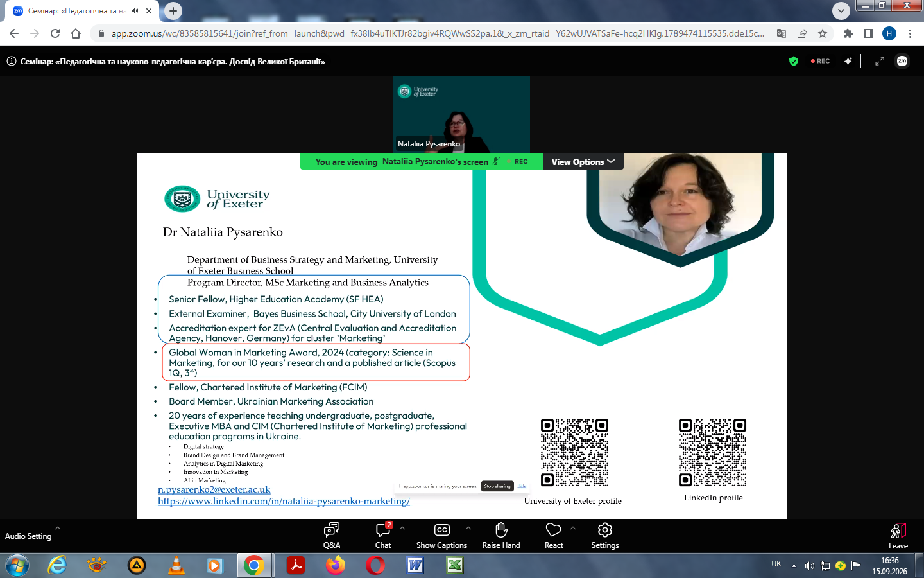The height and width of the screenshot is (578, 924).
Task: Open a new Chrome tab
Action: [173, 11]
